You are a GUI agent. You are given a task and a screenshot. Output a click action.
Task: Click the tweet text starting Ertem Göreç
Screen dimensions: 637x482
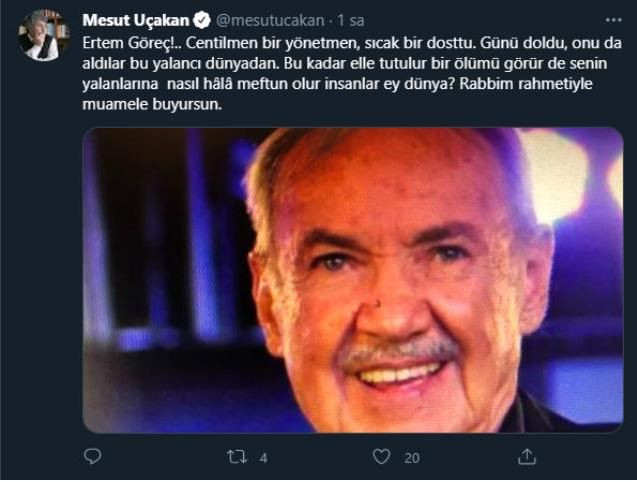pos(352,74)
